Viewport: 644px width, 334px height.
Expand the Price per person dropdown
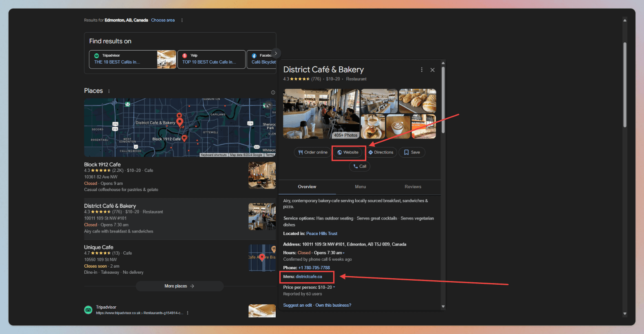[x=334, y=287]
